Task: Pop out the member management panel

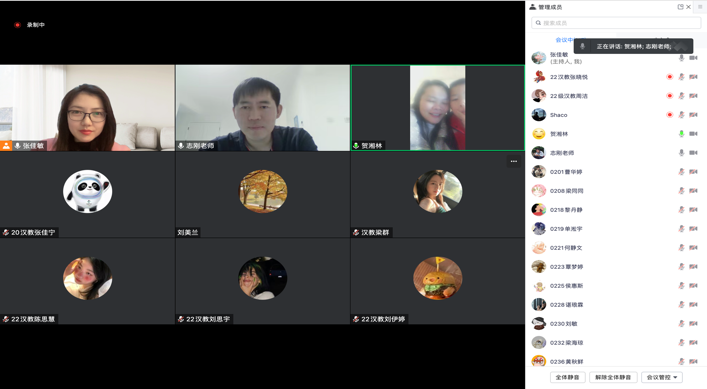Action: 680,7
